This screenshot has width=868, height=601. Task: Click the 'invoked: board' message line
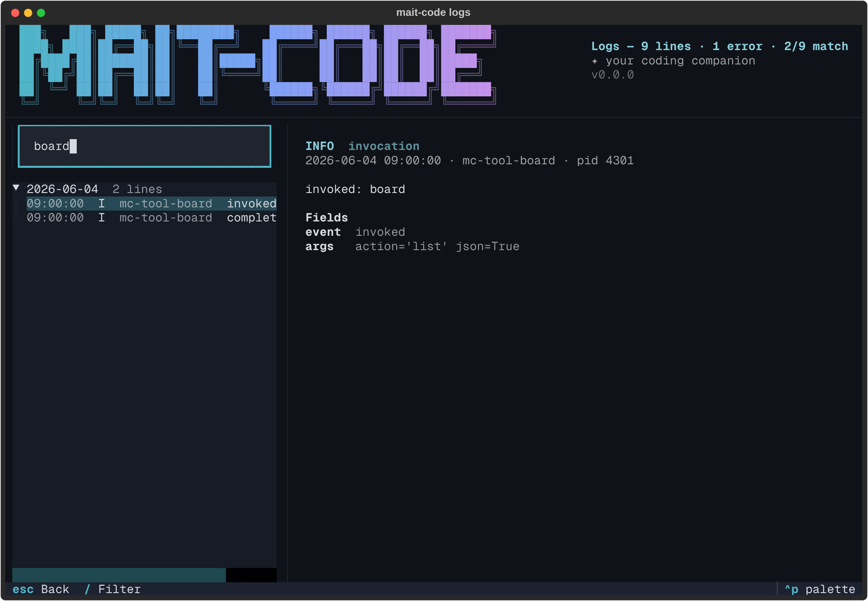click(x=355, y=189)
